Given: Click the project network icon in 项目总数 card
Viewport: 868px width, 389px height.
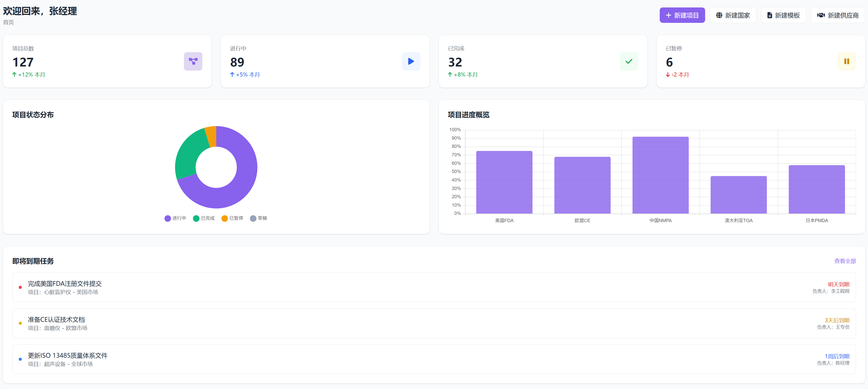Looking at the screenshot, I should (x=193, y=61).
